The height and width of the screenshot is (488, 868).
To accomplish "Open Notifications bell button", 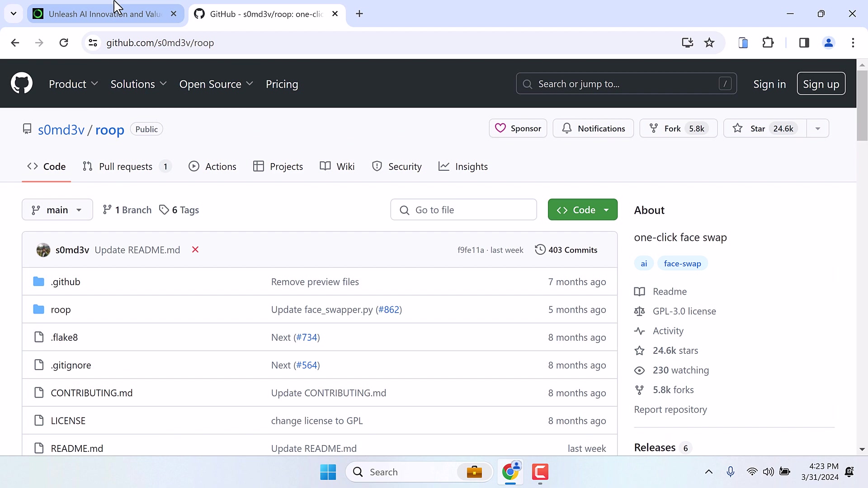I will (x=593, y=129).
